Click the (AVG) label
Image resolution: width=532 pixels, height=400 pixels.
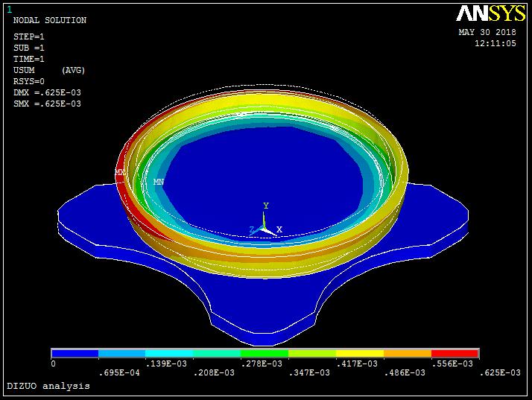click(x=73, y=70)
